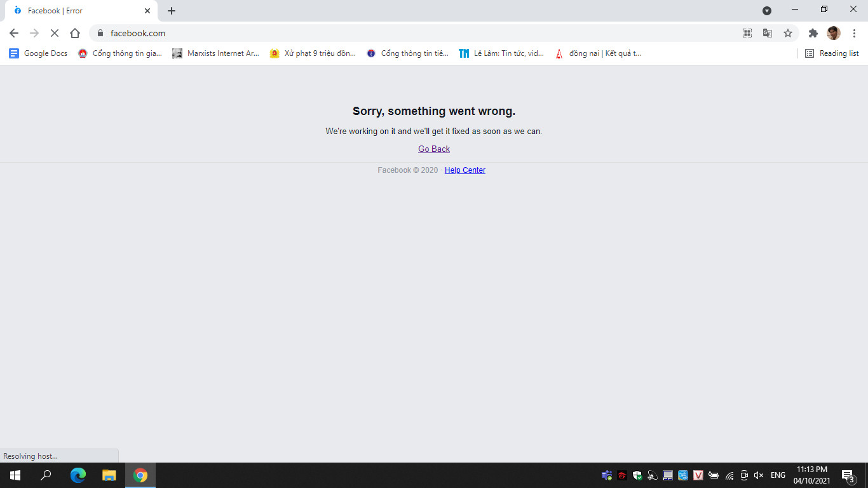
Task: Open the Reading list panel
Action: [x=832, y=53]
